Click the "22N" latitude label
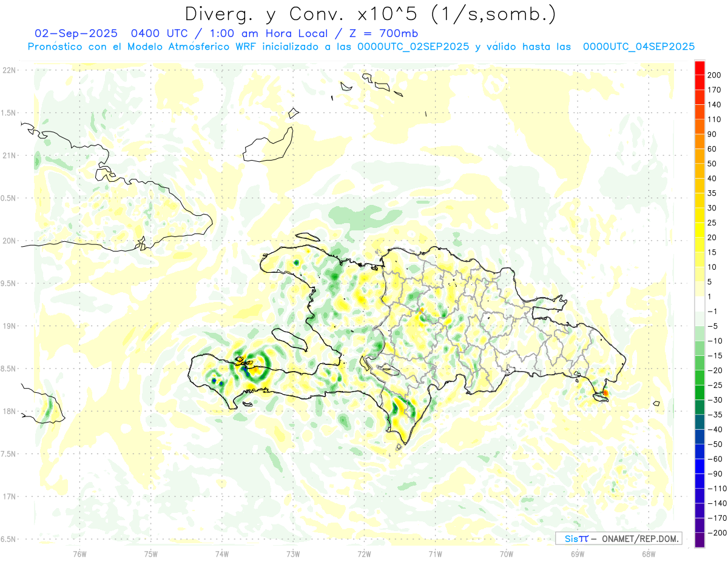 [x=9, y=70]
